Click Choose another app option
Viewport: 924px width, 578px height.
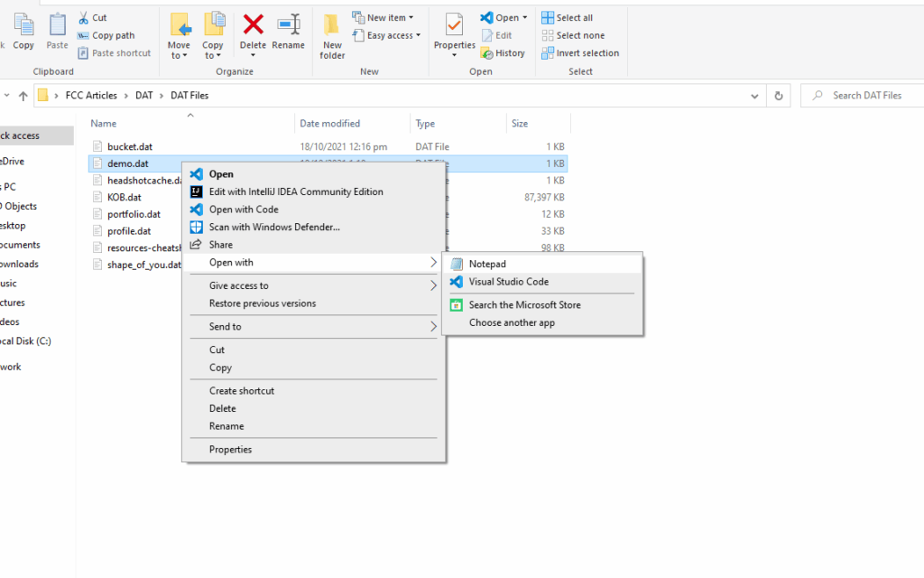(x=512, y=322)
